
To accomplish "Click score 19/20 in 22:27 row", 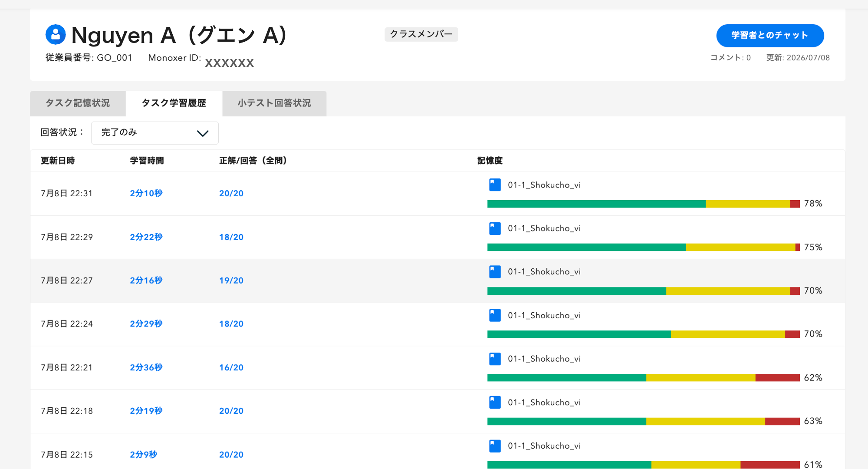I will (231, 281).
